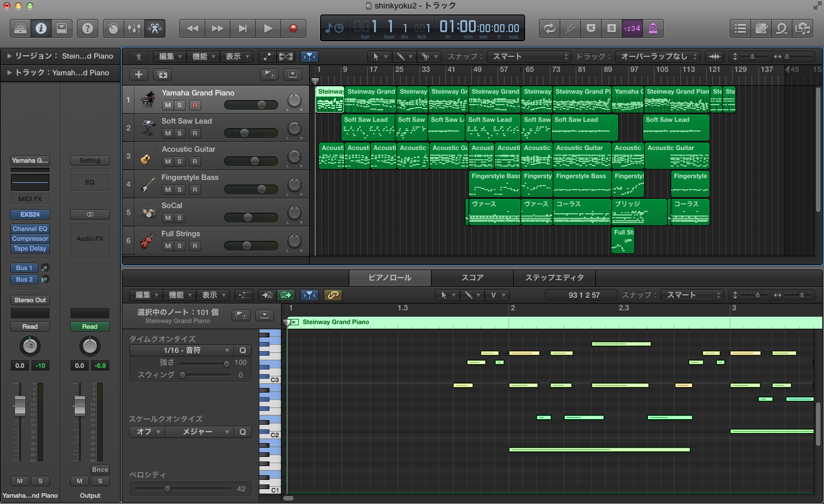
Task: Start playback with the Play button
Action: (268, 28)
